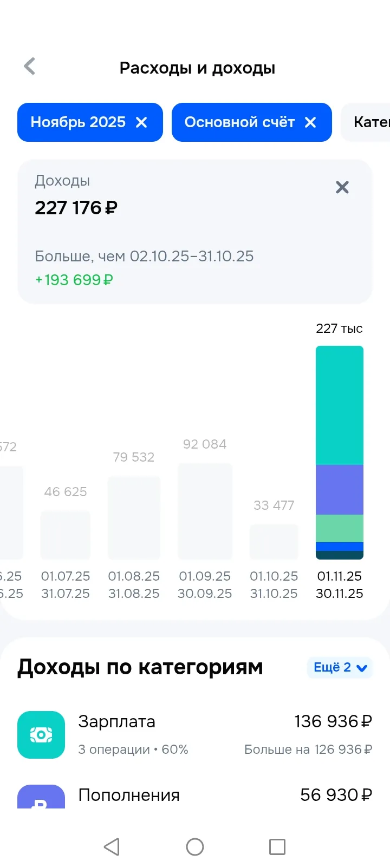Open the partially visible Категории filter chip
The height and width of the screenshot is (868, 390).
[366, 122]
